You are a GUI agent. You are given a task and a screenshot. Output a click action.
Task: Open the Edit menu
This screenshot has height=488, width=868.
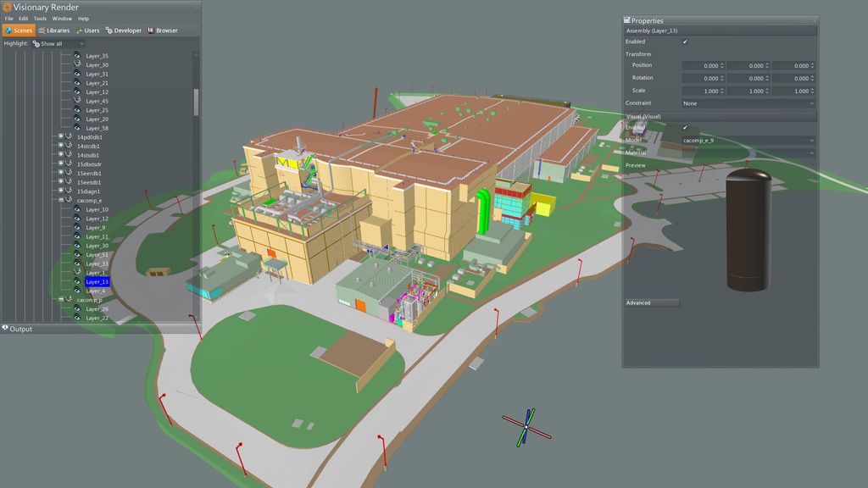23,19
